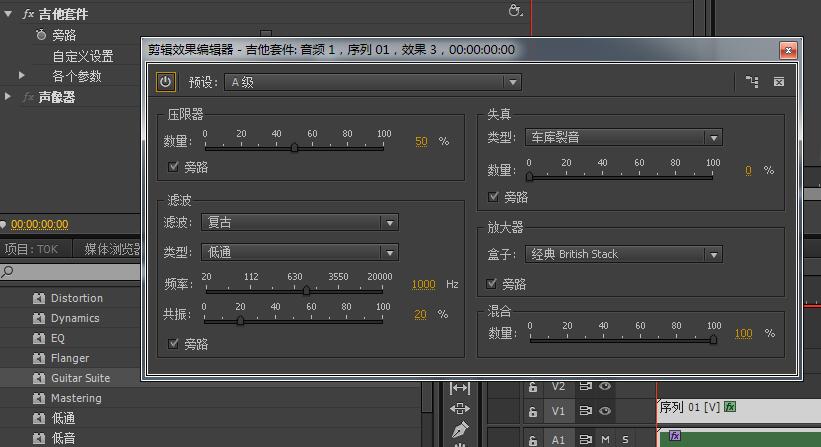Click the fx badge on A1 audio clip
Screen dimensions: 821x447
tap(675, 435)
